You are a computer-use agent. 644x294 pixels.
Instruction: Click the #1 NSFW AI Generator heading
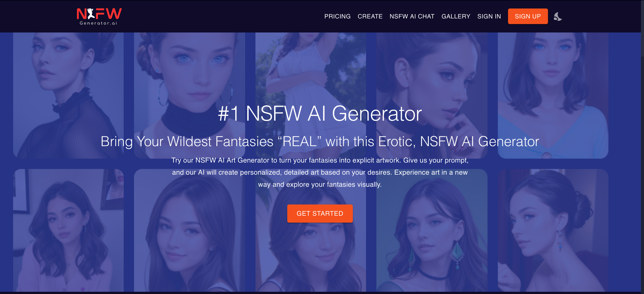click(320, 113)
